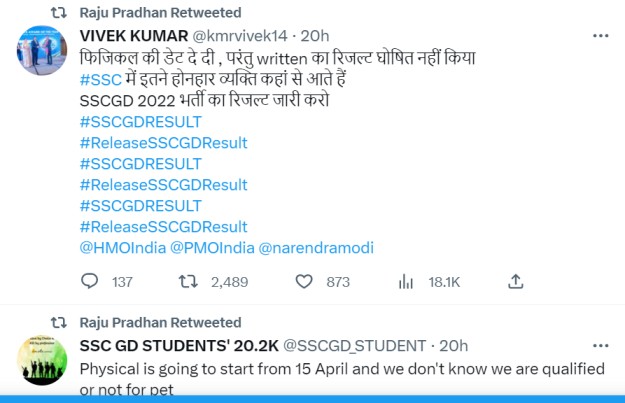625x403 pixels.
Task: Retweet Vivek Kumar's SSC tweet
Action: click(187, 282)
